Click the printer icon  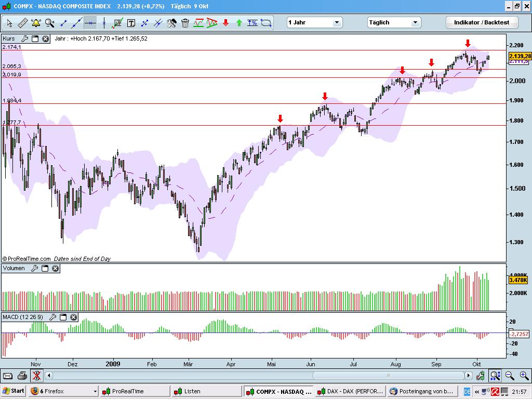point(22,376)
